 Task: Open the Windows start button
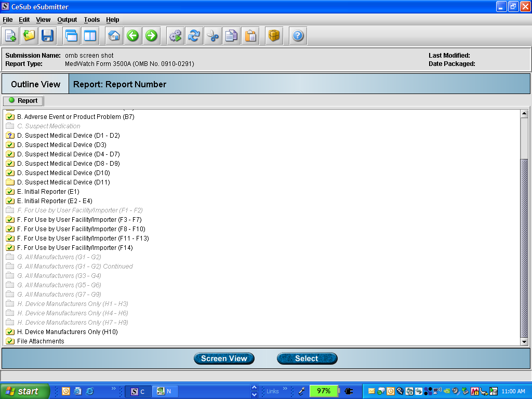tap(24, 391)
